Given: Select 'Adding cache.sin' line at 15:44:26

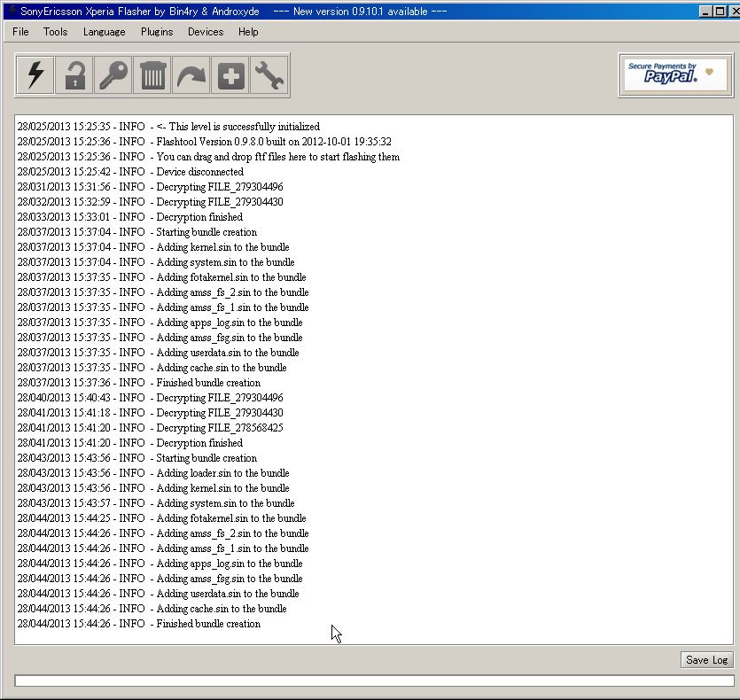Looking at the screenshot, I should (x=152, y=609).
